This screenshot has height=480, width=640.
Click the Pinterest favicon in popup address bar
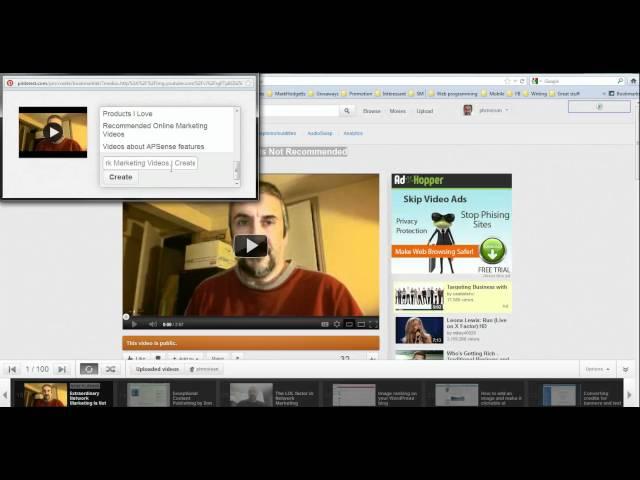coord(10,83)
